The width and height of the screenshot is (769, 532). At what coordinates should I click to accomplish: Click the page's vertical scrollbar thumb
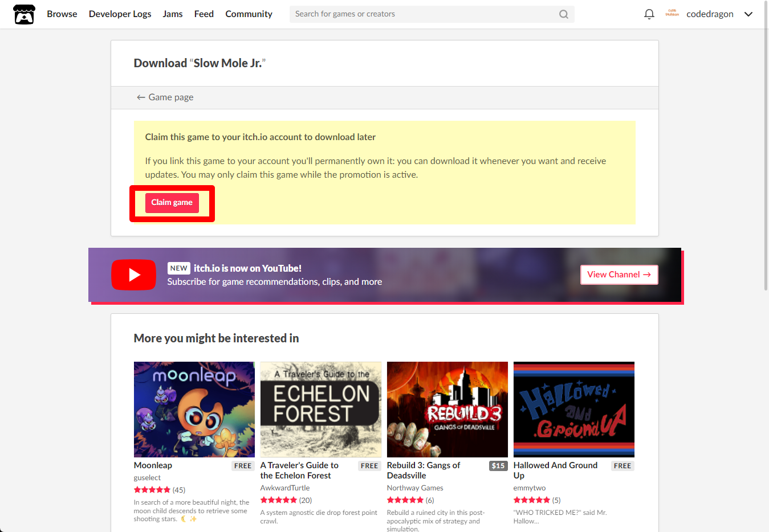[x=766, y=146]
